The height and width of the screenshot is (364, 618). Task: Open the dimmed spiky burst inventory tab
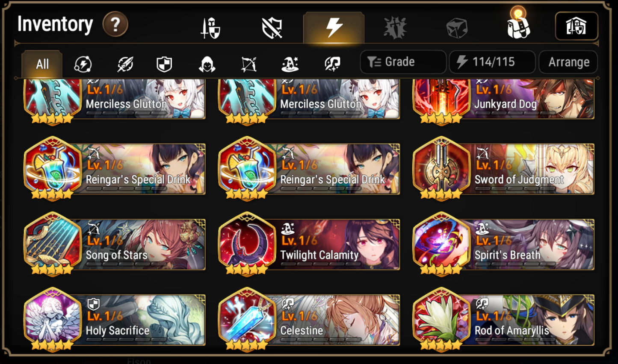(395, 28)
